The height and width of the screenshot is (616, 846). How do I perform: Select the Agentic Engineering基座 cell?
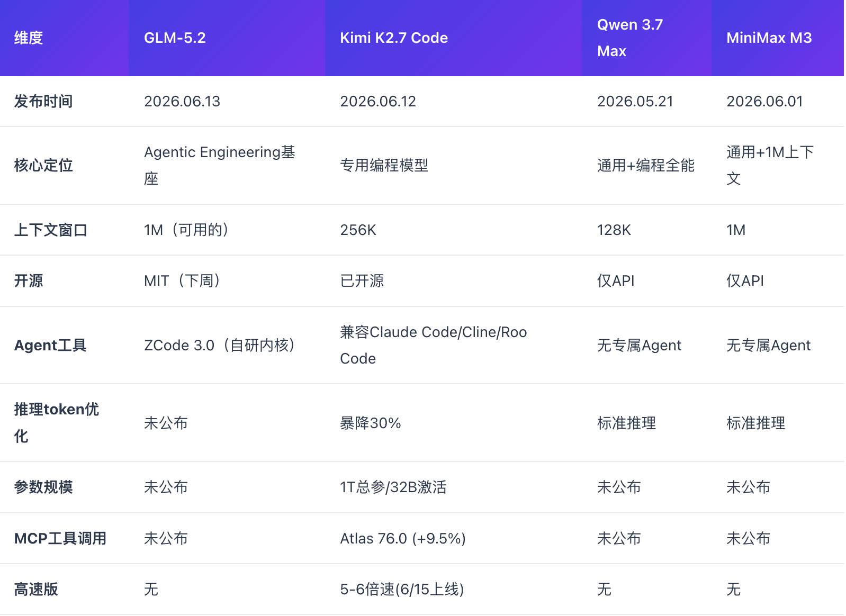click(x=220, y=166)
